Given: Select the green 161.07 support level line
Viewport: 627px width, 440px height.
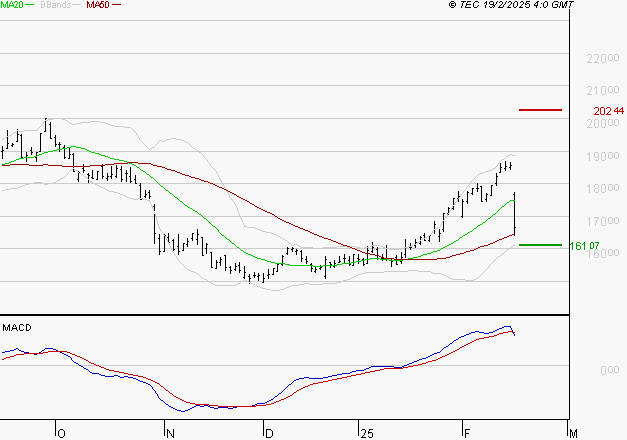Looking at the screenshot, I should pos(539,244).
